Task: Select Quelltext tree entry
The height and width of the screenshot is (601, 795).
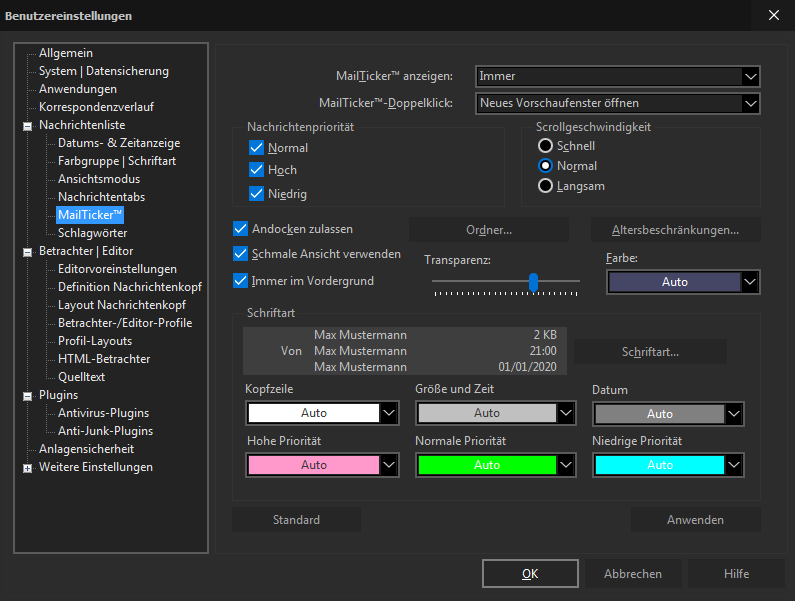Action: [81, 377]
